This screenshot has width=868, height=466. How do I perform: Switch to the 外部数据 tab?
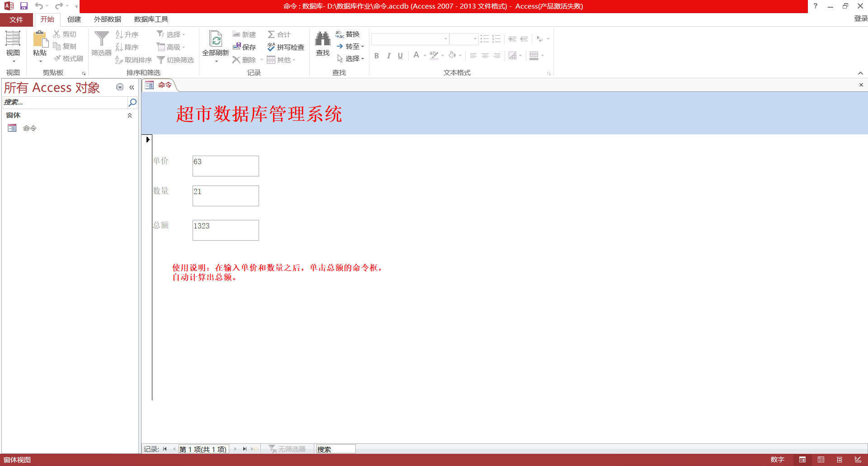pos(108,19)
